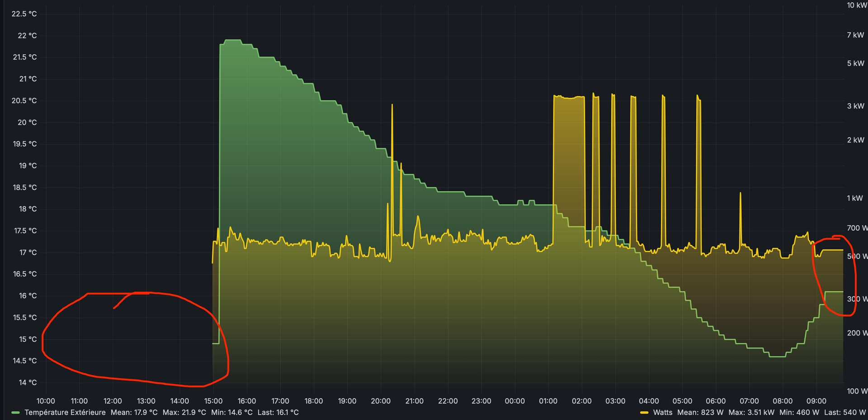Image resolution: width=868 pixels, height=420 pixels.
Task: Click the 14.5 °C left axis label
Action: (x=25, y=361)
